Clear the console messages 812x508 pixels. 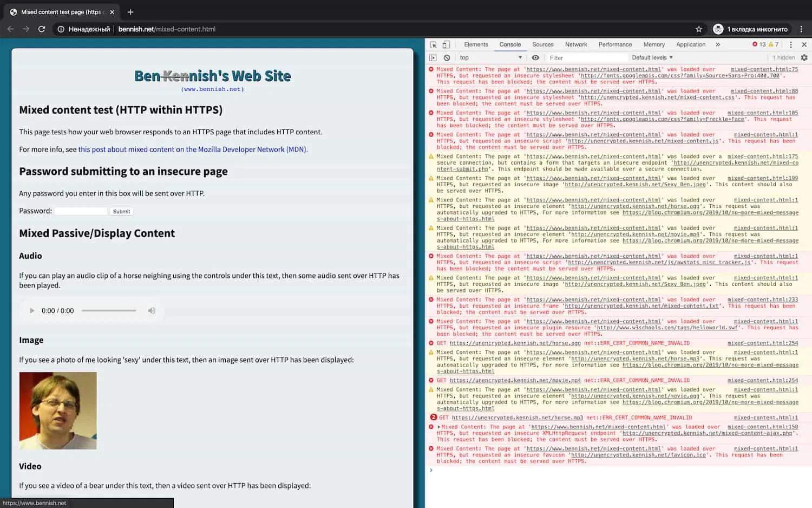446,57
